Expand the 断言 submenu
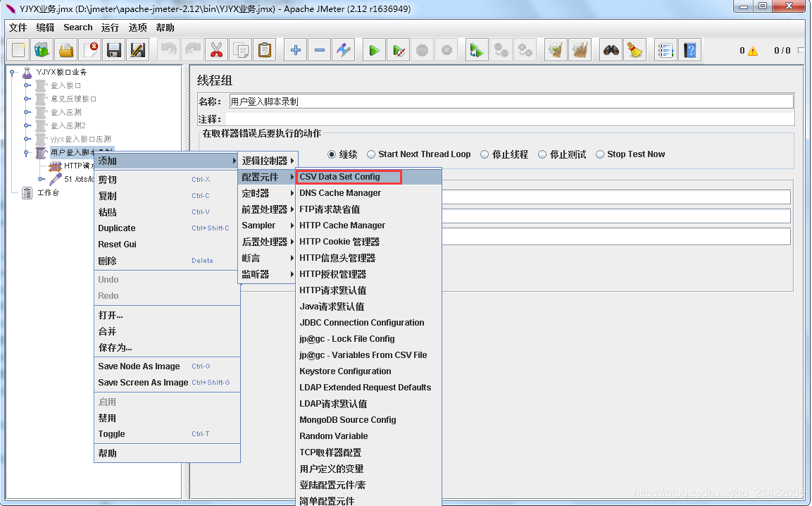The height and width of the screenshot is (506, 812). [x=267, y=258]
